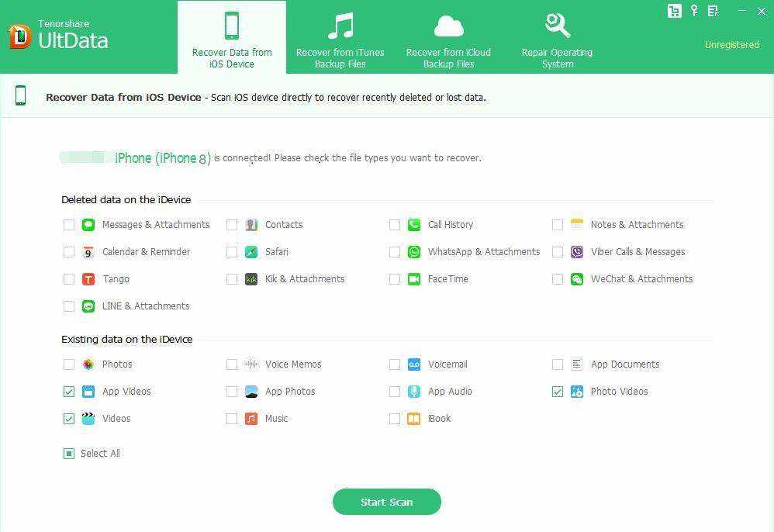Viewport: 774px width, 532px height.
Task: Tick the Calendar & Reminder checkbox
Action: pos(69,252)
